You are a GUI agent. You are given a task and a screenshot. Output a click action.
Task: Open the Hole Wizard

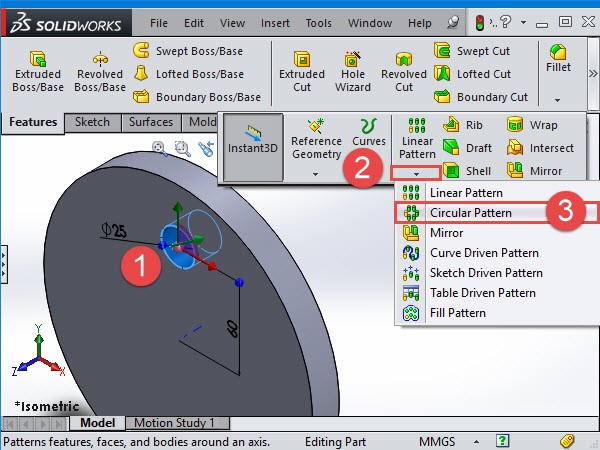tap(353, 72)
